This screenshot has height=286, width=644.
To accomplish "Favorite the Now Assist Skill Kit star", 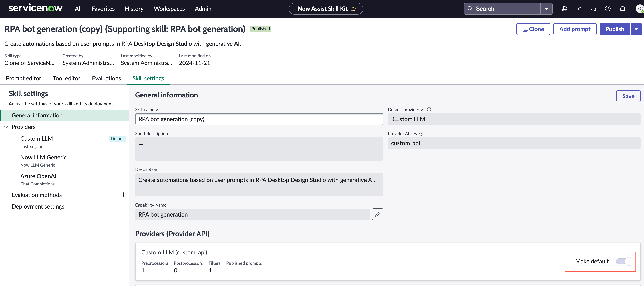I will (x=353, y=9).
